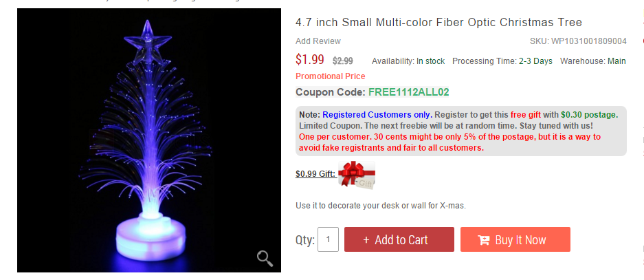Open the fiber optic tree product image
This screenshot has width=644, height=280.
[149, 140]
